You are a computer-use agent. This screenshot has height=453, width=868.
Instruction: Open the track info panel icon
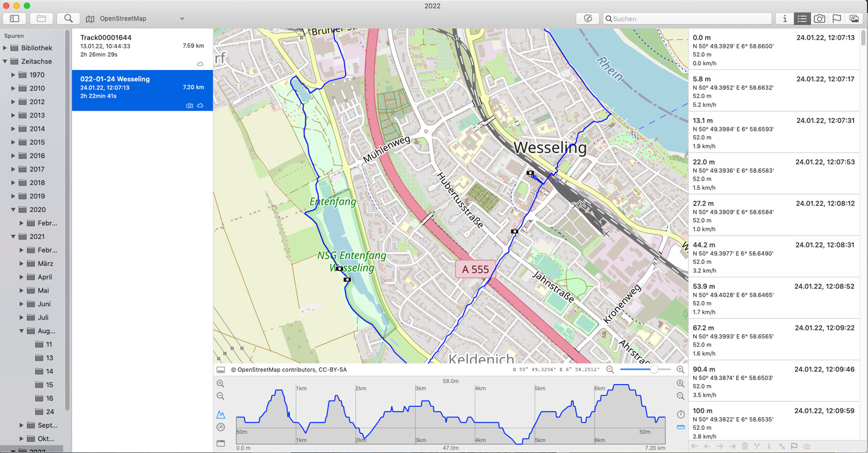(x=784, y=18)
